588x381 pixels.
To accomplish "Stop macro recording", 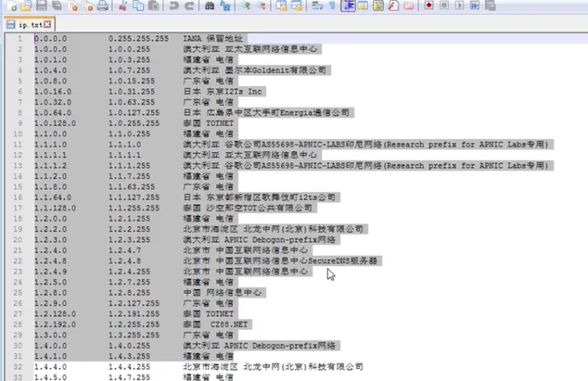I will click(444, 6).
